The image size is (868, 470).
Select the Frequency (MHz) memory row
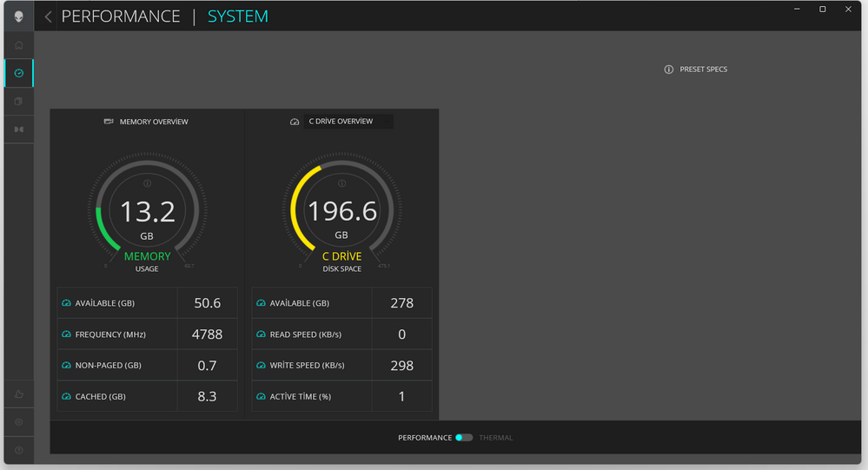pos(147,334)
